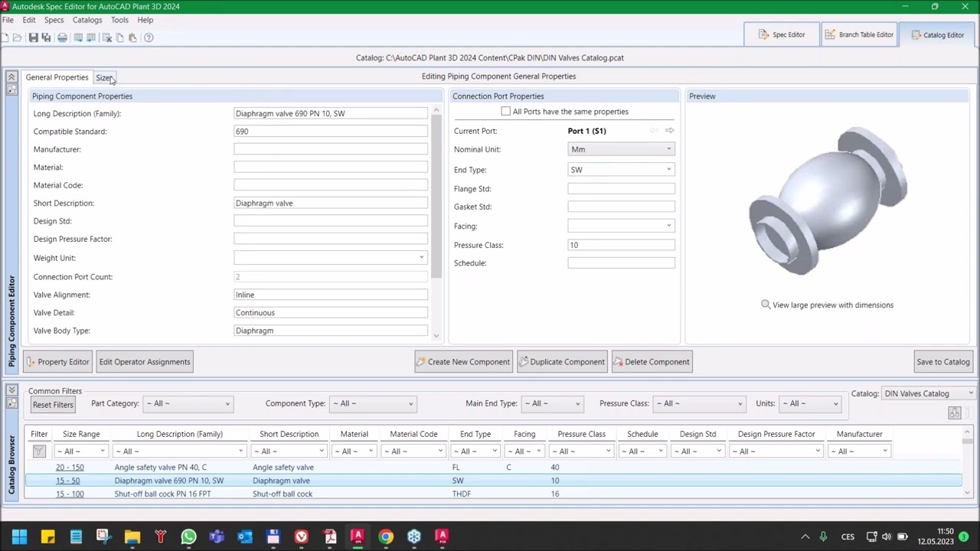The height and width of the screenshot is (551, 980).
Task: Open the Vivaldi browser from the taskbar
Action: pos(301,536)
